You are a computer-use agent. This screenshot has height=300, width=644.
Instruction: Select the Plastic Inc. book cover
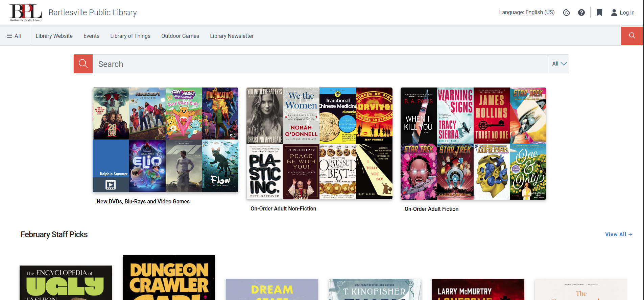[265, 172]
